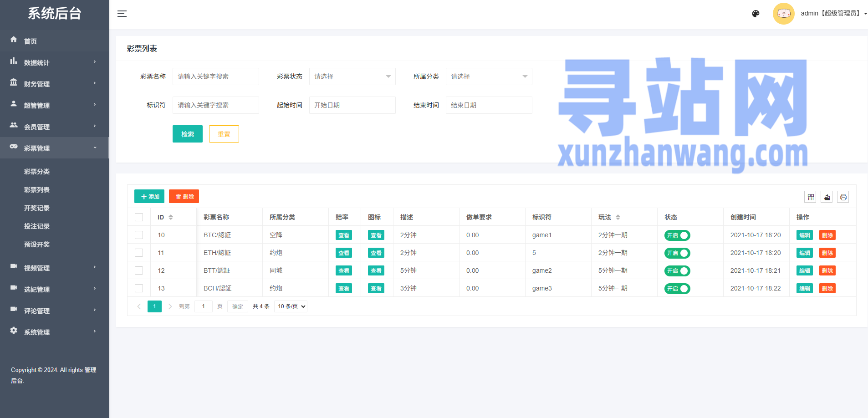The width and height of the screenshot is (868, 418).
Task: Focus the 彩票名称 keyword input field
Action: (x=215, y=76)
